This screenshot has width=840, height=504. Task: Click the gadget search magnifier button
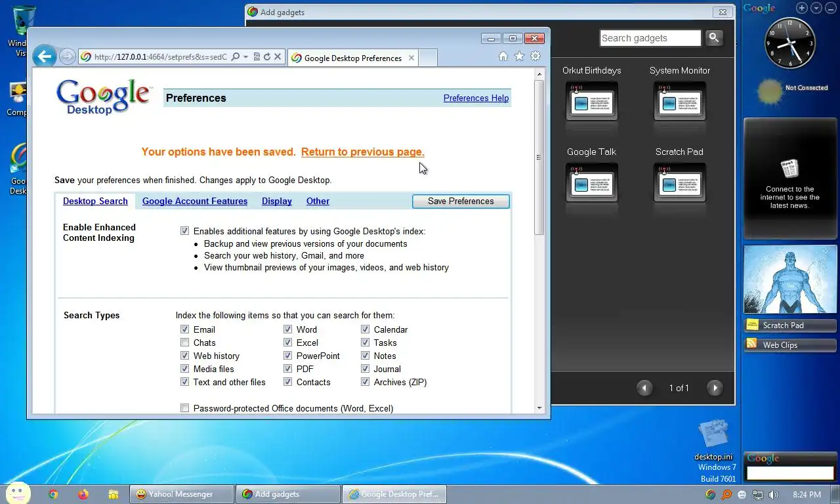click(714, 38)
